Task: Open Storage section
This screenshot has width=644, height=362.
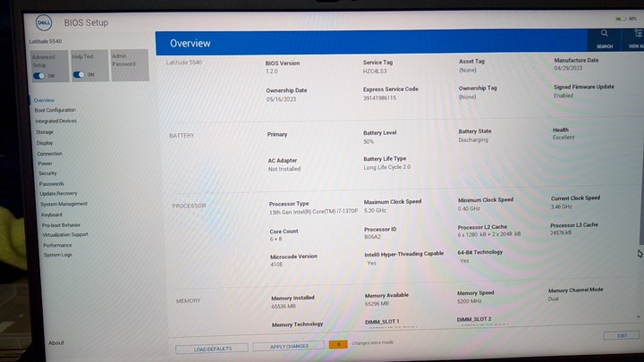Action: coord(45,132)
